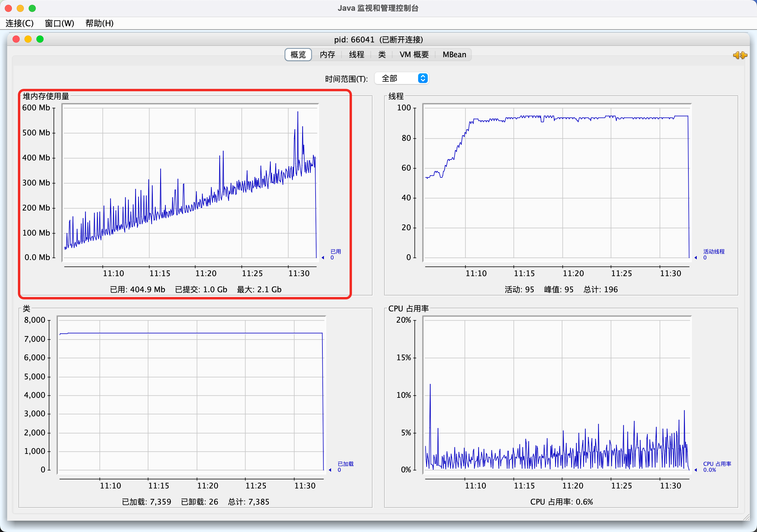
Task: Click the 已用 legend marker arrow
Action: 323,258
